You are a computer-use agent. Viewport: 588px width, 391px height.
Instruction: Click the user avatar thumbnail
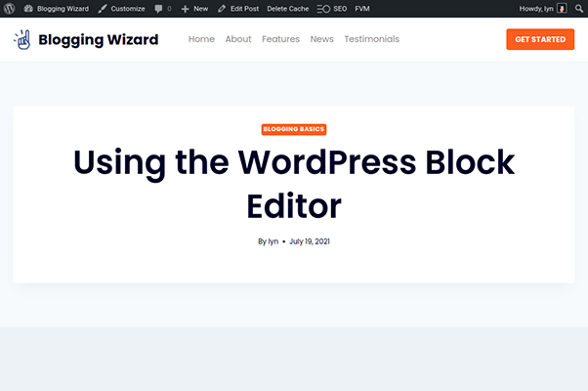562,8
